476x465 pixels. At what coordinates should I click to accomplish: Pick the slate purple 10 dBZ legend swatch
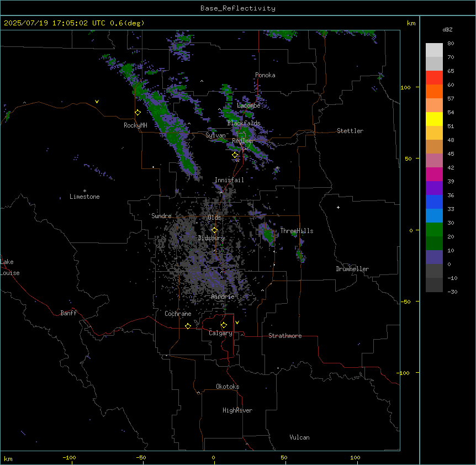(x=434, y=257)
